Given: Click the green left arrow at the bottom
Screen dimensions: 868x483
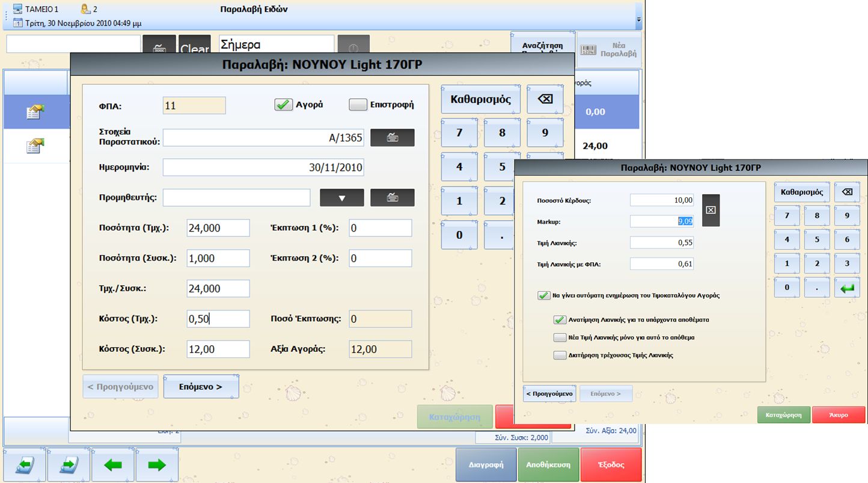Looking at the screenshot, I should 113,465.
